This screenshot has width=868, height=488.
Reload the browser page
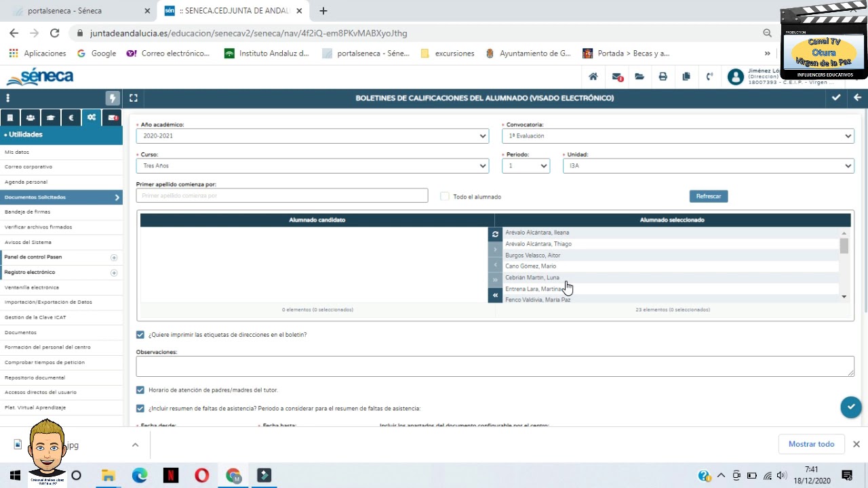[x=55, y=33]
